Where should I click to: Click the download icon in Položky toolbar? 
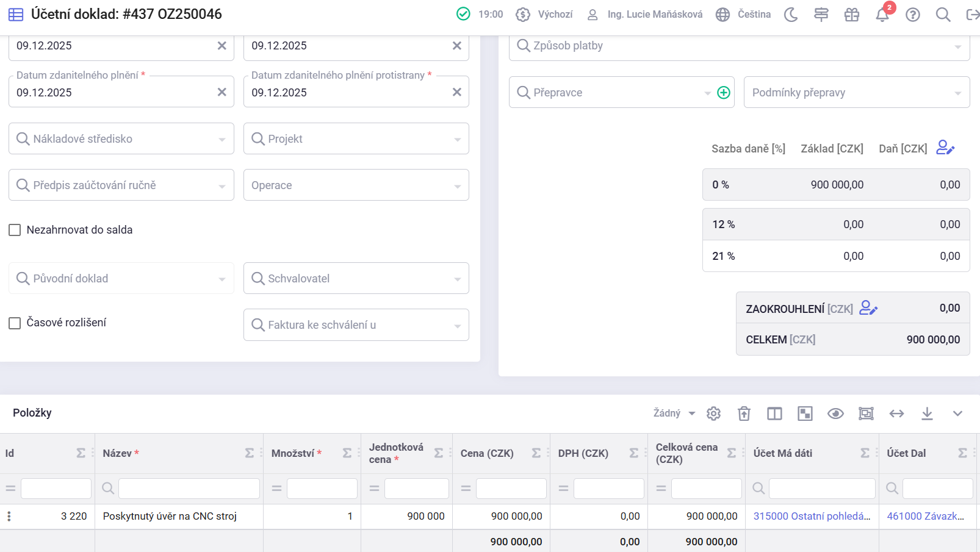pyautogui.click(x=927, y=414)
